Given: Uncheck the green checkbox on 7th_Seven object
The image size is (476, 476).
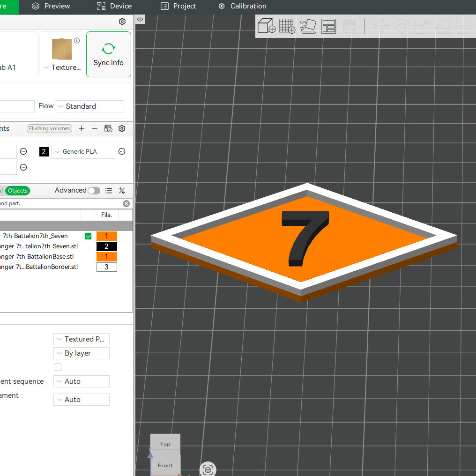Looking at the screenshot, I should pyautogui.click(x=88, y=236).
